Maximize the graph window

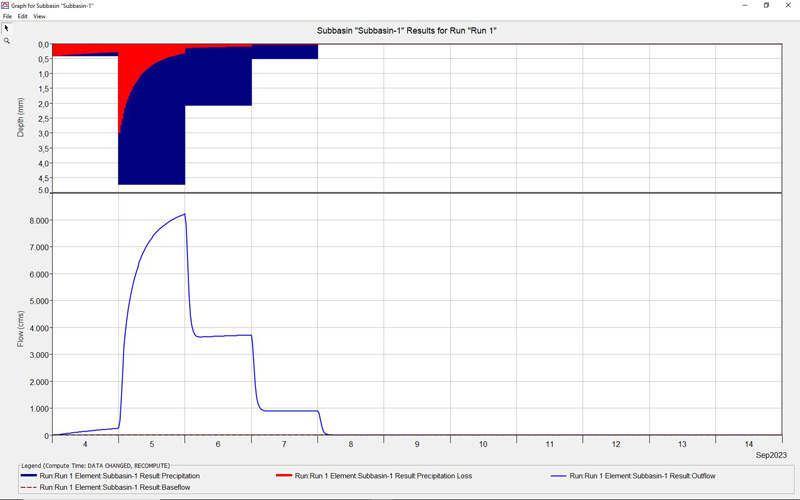tap(766, 5)
